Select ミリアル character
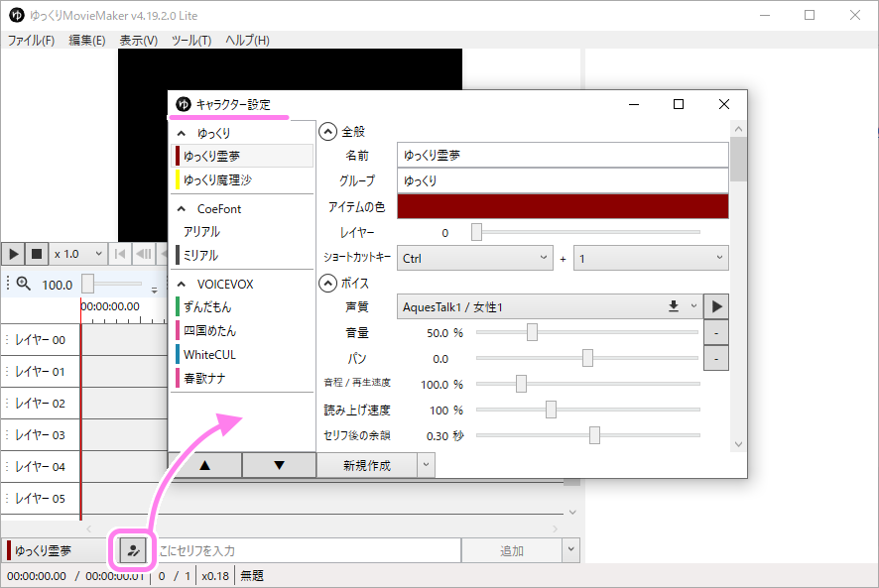The image size is (879, 588). [x=242, y=255]
